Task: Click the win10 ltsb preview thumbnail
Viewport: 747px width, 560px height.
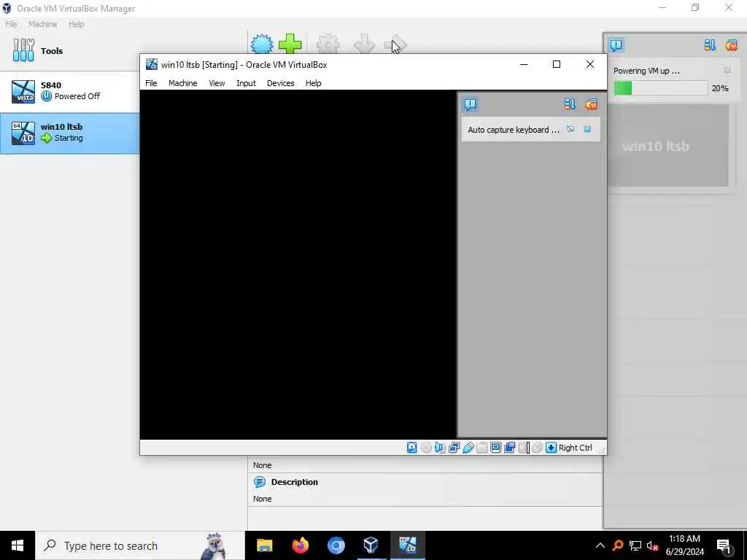Action: tap(668, 146)
